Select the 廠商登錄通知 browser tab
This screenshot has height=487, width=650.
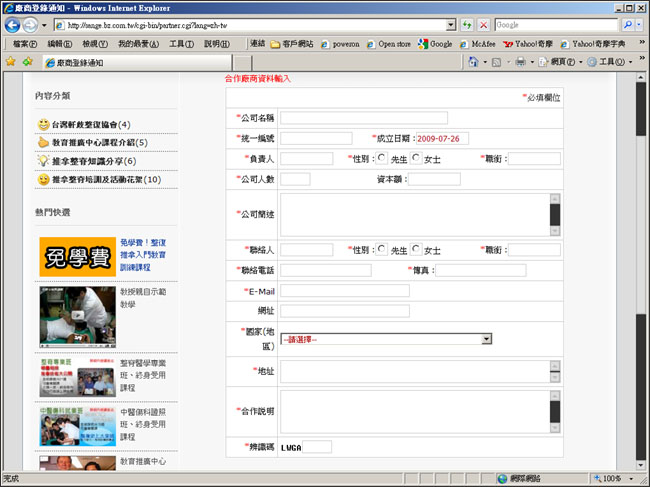137,63
